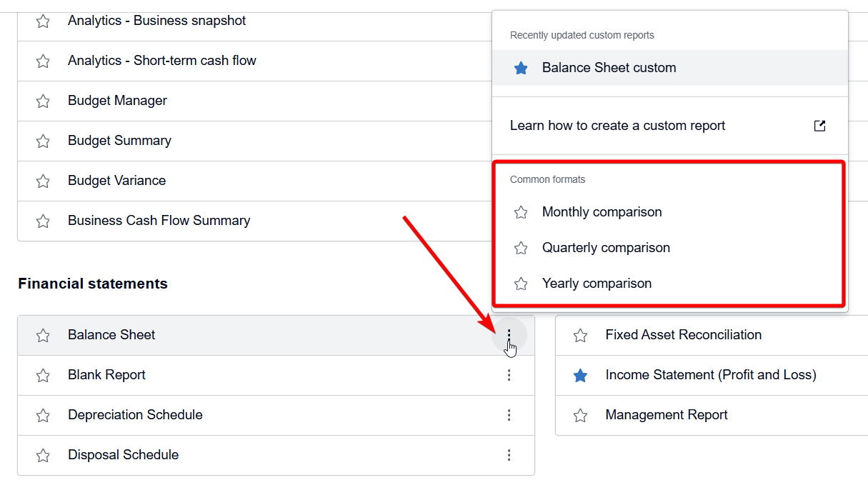Screen dimensions: 868x485
Task: Favorite the Monthly comparison format
Action: pyautogui.click(x=520, y=211)
